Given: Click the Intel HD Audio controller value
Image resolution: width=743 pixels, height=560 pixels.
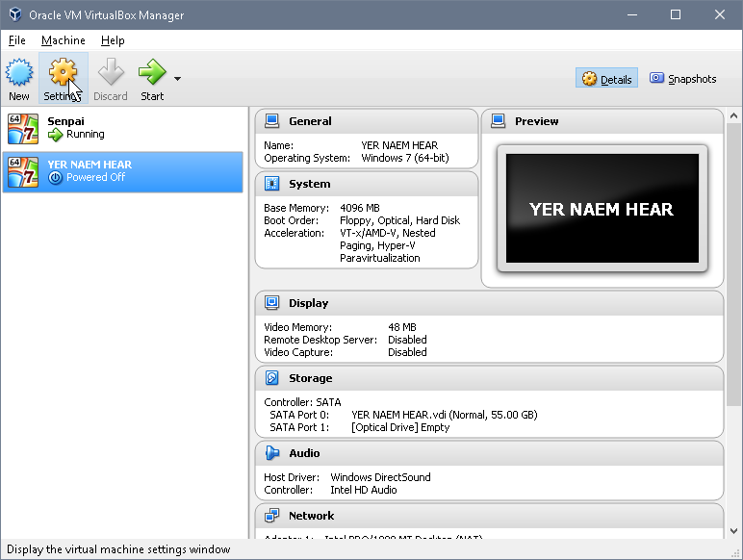Looking at the screenshot, I should point(364,490).
